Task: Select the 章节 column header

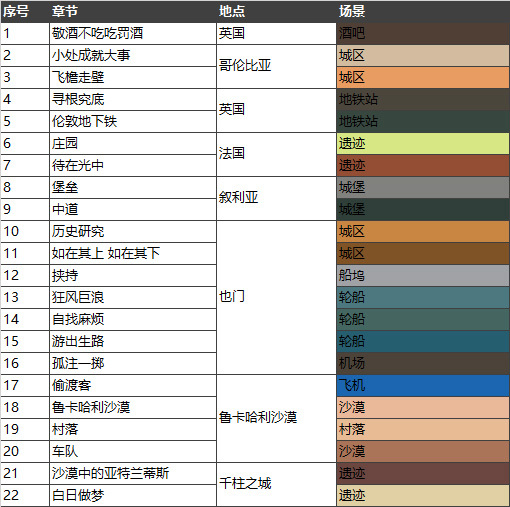Action: tap(133, 11)
